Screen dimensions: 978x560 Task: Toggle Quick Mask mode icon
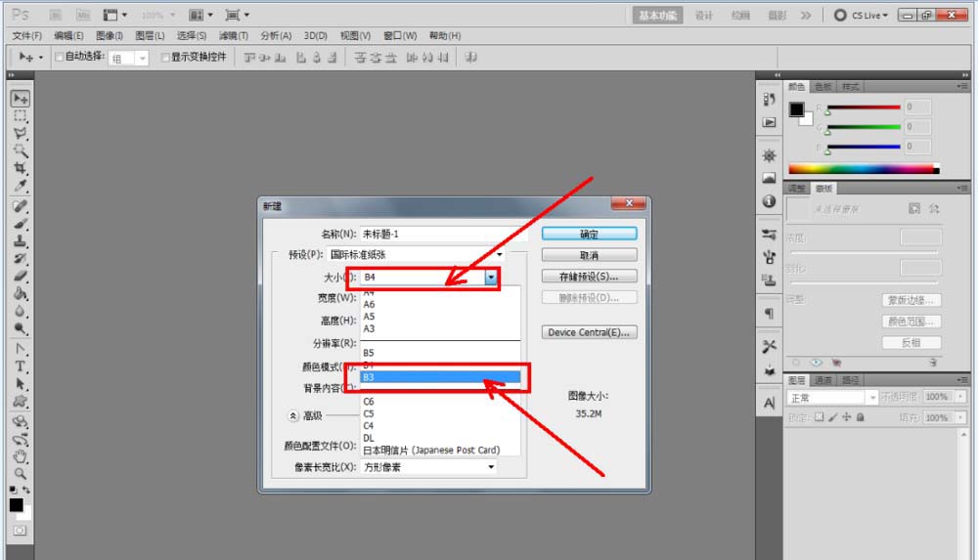(20, 531)
